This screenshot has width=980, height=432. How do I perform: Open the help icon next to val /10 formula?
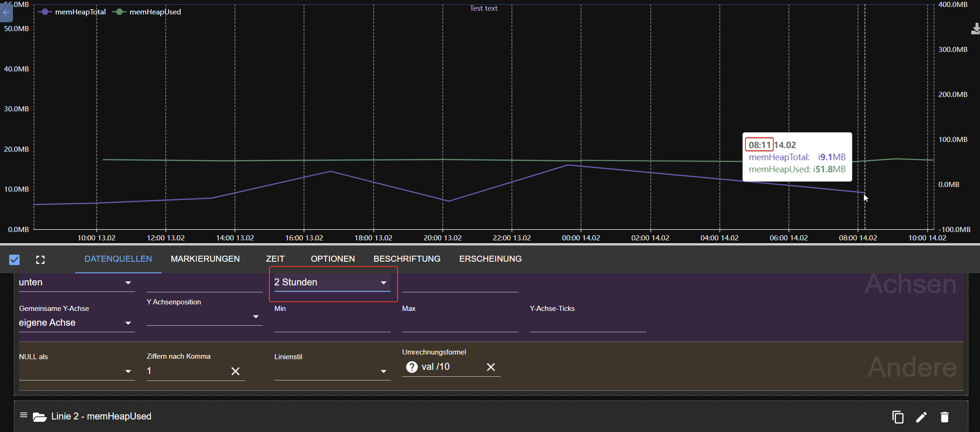coord(412,367)
